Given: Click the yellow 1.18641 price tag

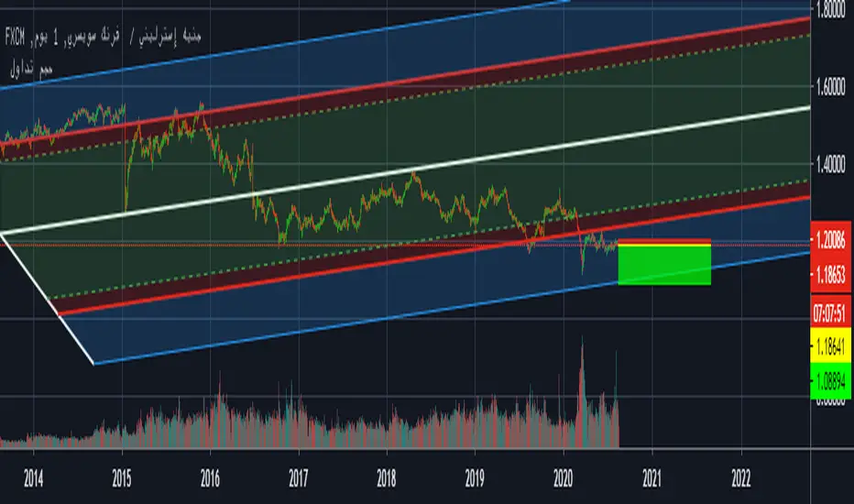Looking at the screenshot, I should pos(830,346).
